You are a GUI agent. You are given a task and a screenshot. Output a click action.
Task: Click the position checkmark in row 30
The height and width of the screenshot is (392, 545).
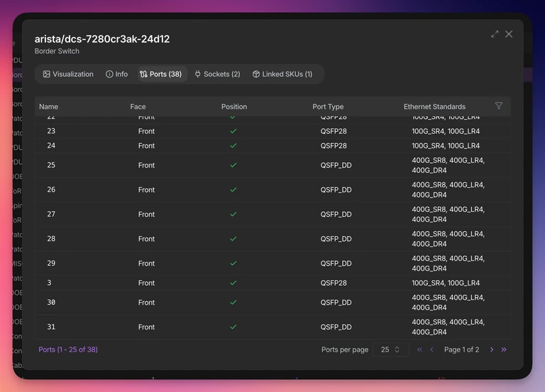pyautogui.click(x=233, y=303)
